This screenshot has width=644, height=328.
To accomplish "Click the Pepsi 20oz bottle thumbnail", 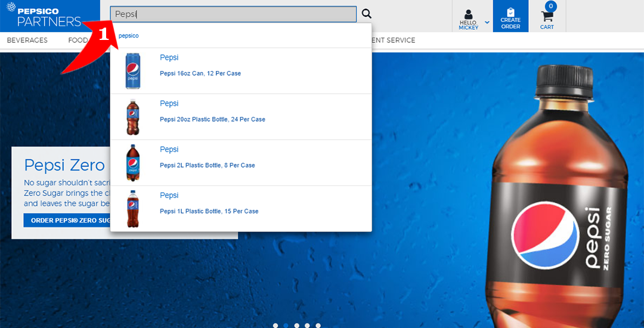I will [x=132, y=117].
